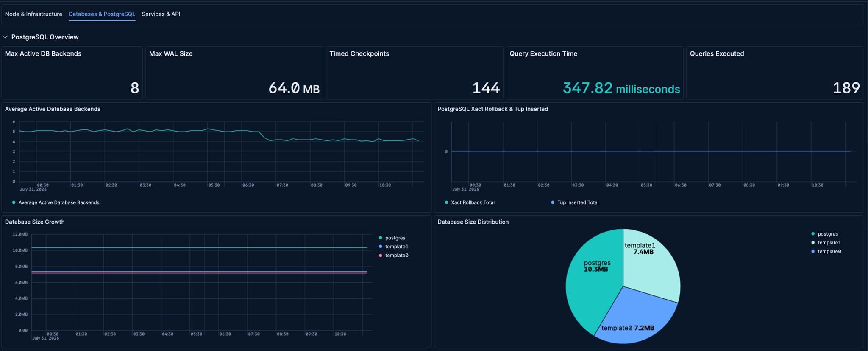This screenshot has height=351, width=868.
Task: Click the 64.0 MB Max WAL Size value
Action: click(294, 88)
